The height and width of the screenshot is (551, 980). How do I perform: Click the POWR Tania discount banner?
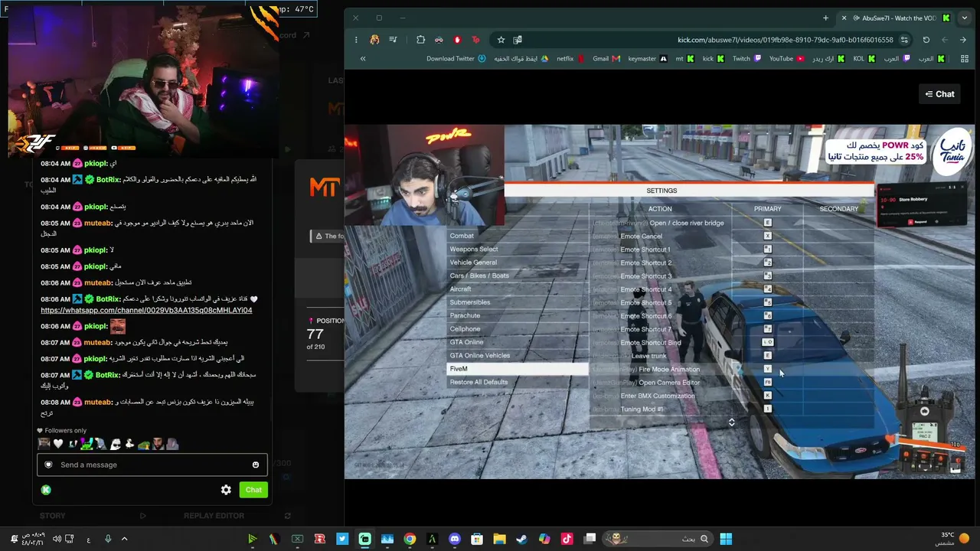tap(899, 150)
